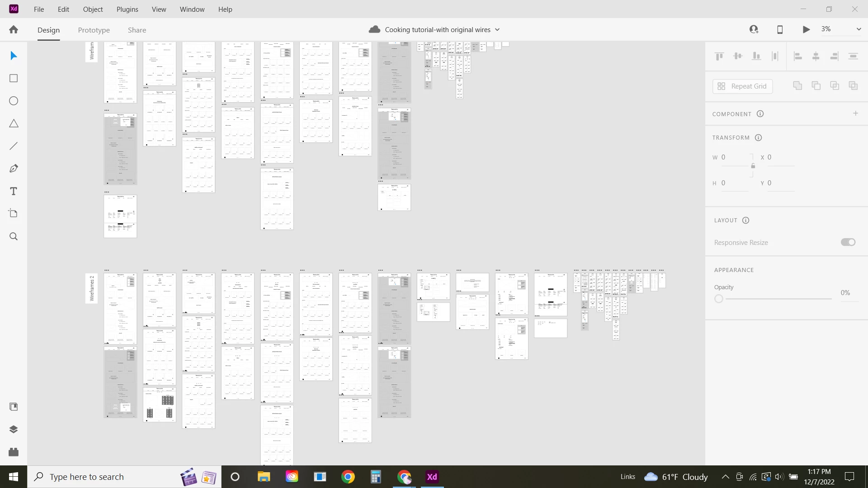Image resolution: width=868 pixels, height=488 pixels.
Task: Select the Zoom tool
Action: 14,236
